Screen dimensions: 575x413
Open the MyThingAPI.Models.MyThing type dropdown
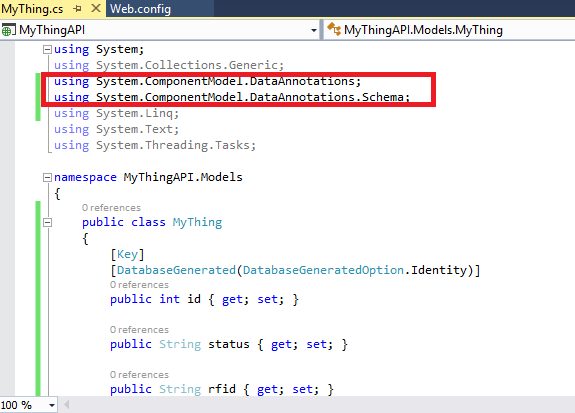point(450,30)
